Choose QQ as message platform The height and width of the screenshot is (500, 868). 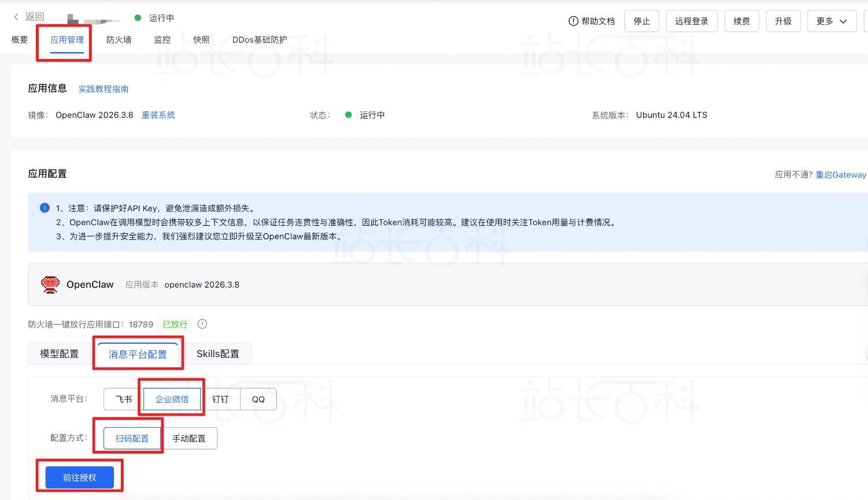pos(258,399)
